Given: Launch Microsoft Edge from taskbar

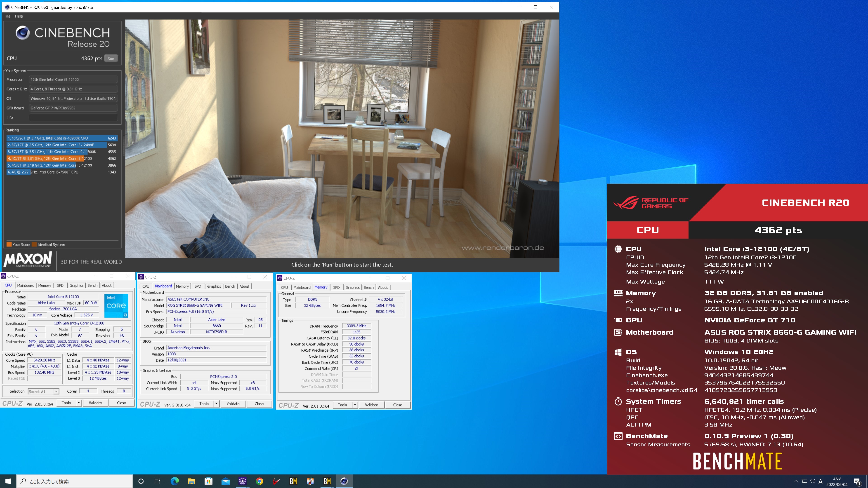Looking at the screenshot, I should point(175,481).
